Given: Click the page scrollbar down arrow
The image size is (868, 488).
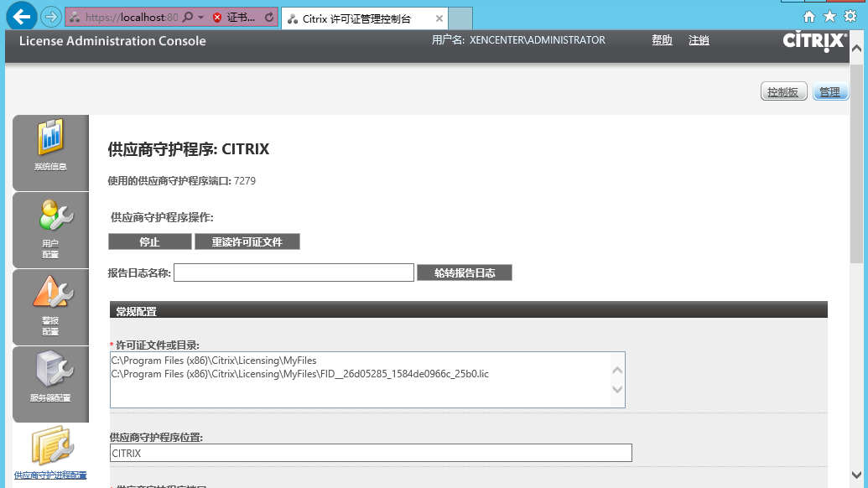Looking at the screenshot, I should [x=857, y=475].
